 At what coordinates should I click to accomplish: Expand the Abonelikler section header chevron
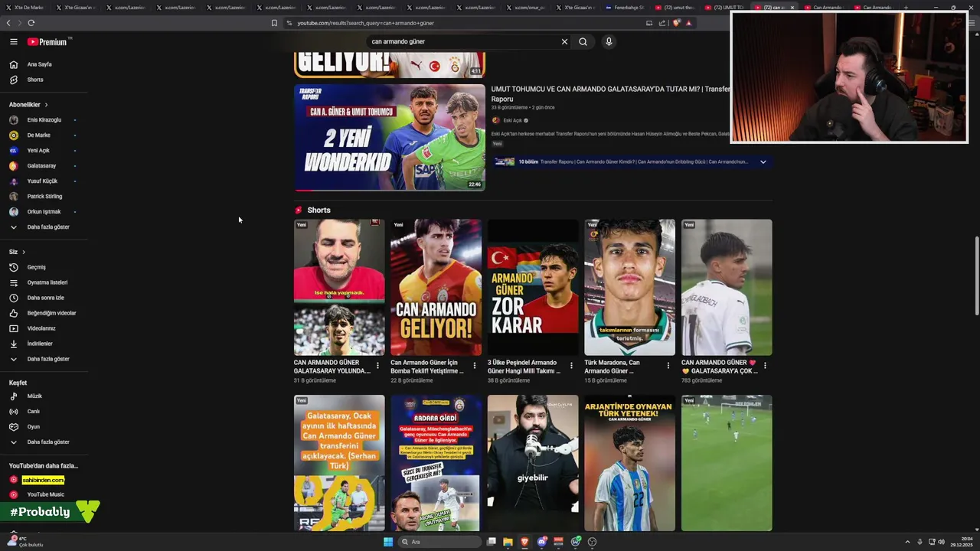point(46,105)
